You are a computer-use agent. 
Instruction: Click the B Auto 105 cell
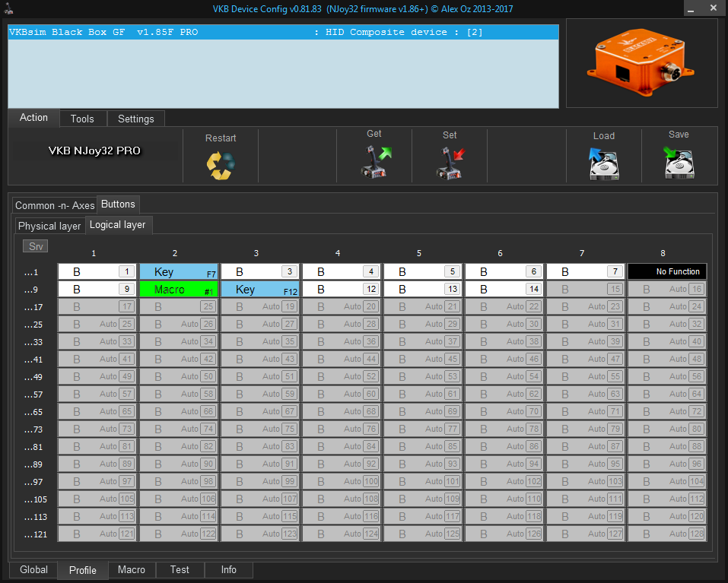point(97,499)
